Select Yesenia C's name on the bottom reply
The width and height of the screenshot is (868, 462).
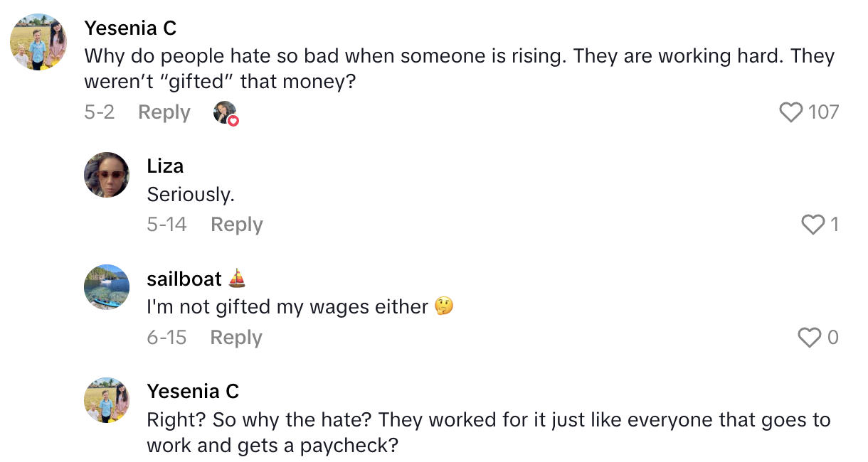tap(193, 391)
